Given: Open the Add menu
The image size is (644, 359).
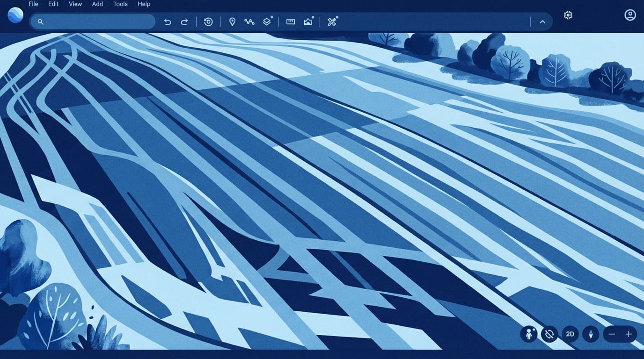Looking at the screenshot, I should tap(97, 4).
